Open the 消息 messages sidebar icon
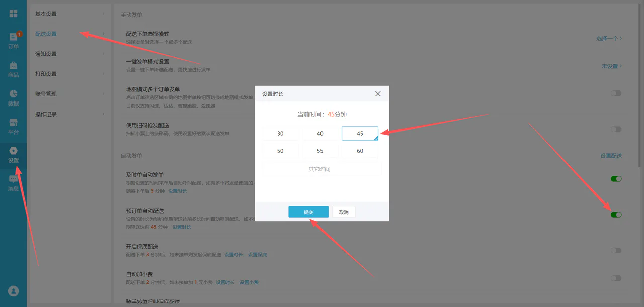This screenshot has width=644, height=307. [14, 183]
